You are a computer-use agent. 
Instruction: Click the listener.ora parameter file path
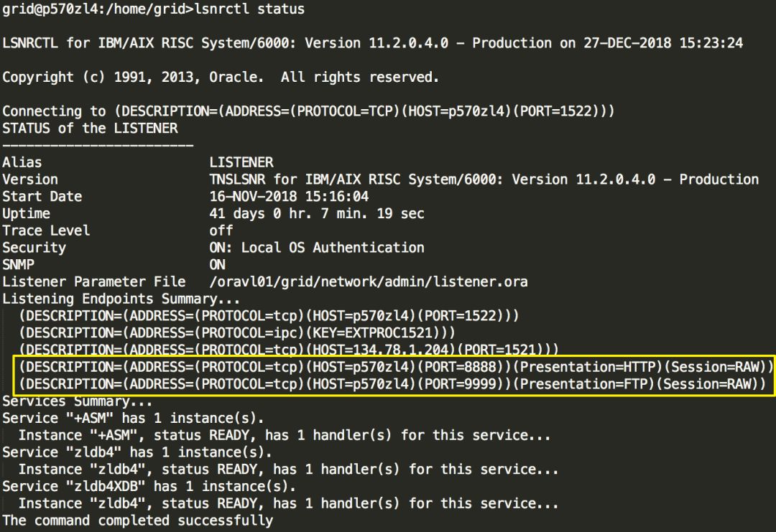[368, 282]
